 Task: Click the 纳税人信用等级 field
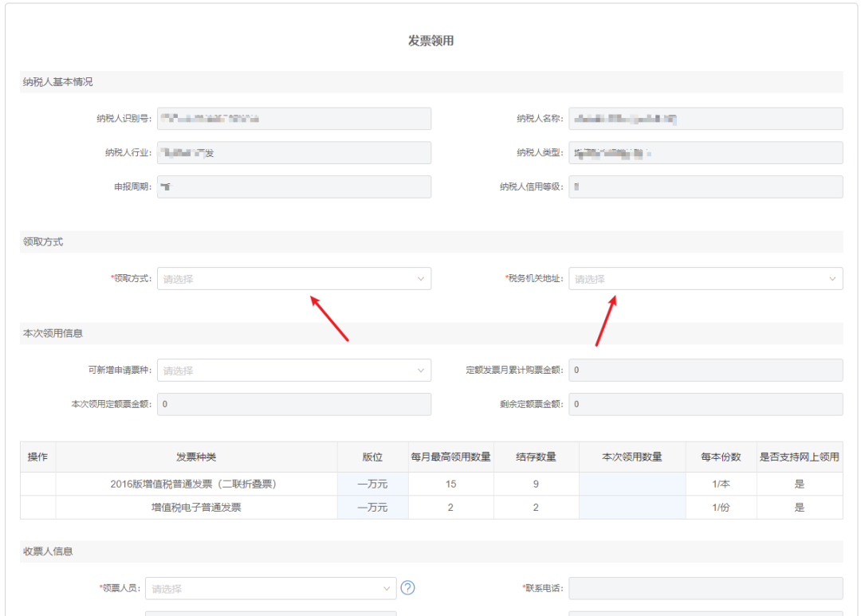coord(706,186)
